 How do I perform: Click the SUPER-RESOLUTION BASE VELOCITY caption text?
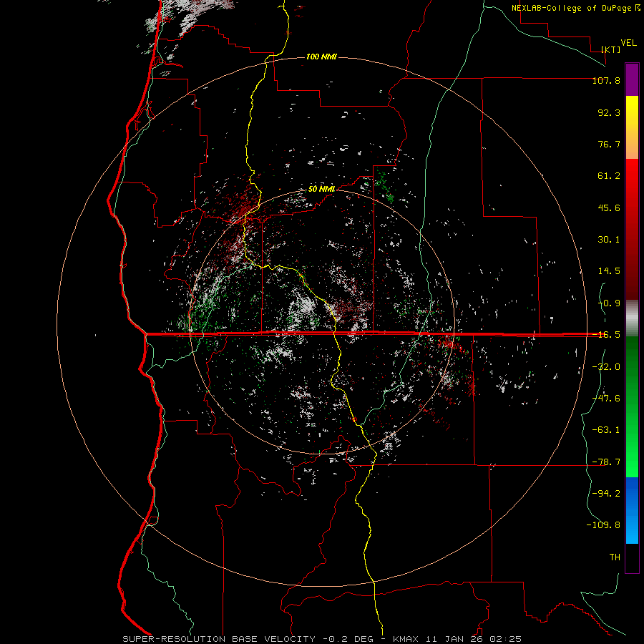pyautogui.click(x=219, y=639)
